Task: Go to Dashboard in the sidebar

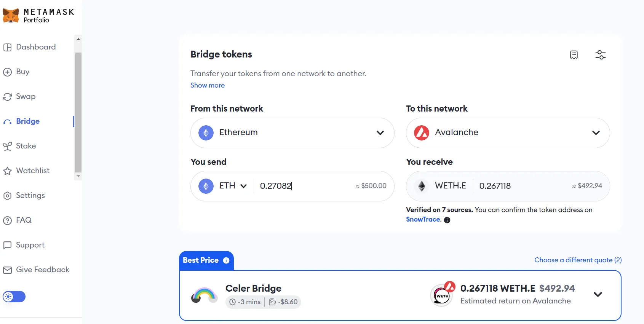Action: [x=36, y=47]
